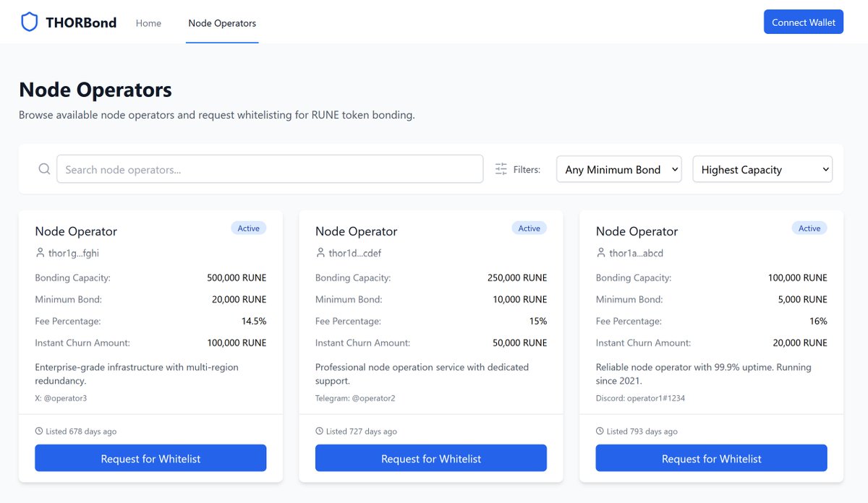The height and width of the screenshot is (503, 868).
Task: Request whitelist for thor1d...cdef operator
Action: [x=431, y=458]
